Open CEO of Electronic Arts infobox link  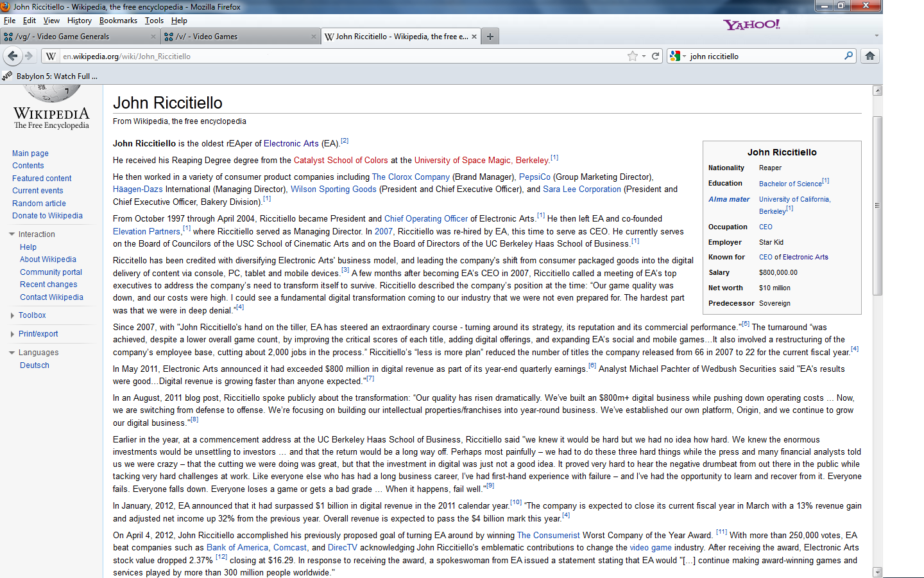point(794,257)
